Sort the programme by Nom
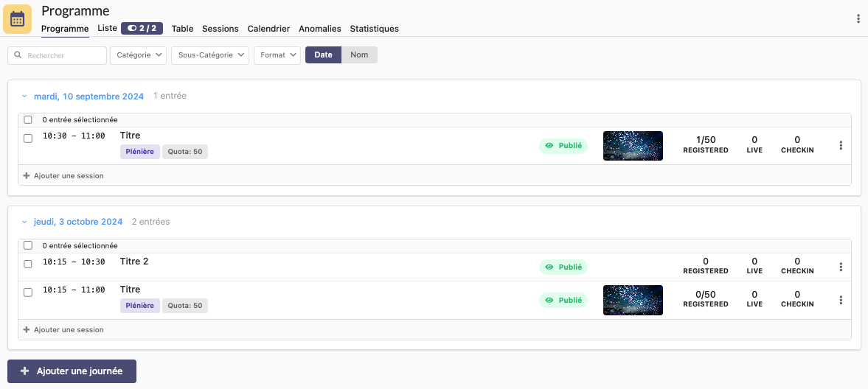This screenshot has height=389, width=868. pos(359,55)
